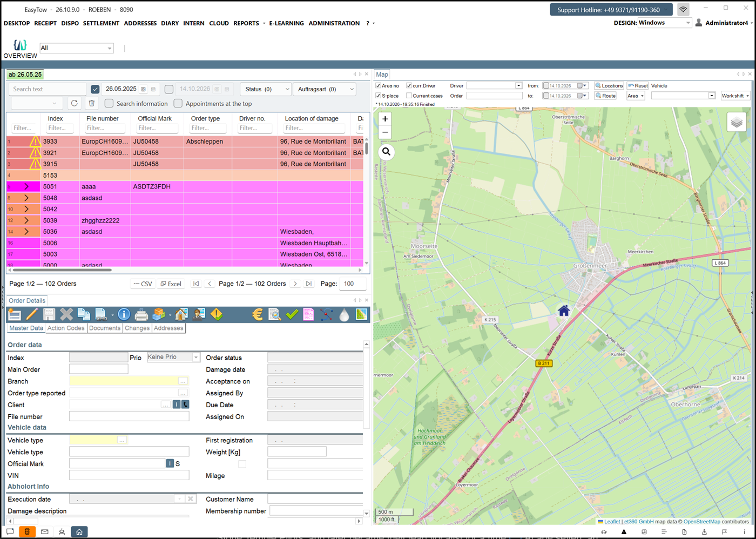Uncheck the Area no checkbox
756x539 pixels.
tap(379, 85)
